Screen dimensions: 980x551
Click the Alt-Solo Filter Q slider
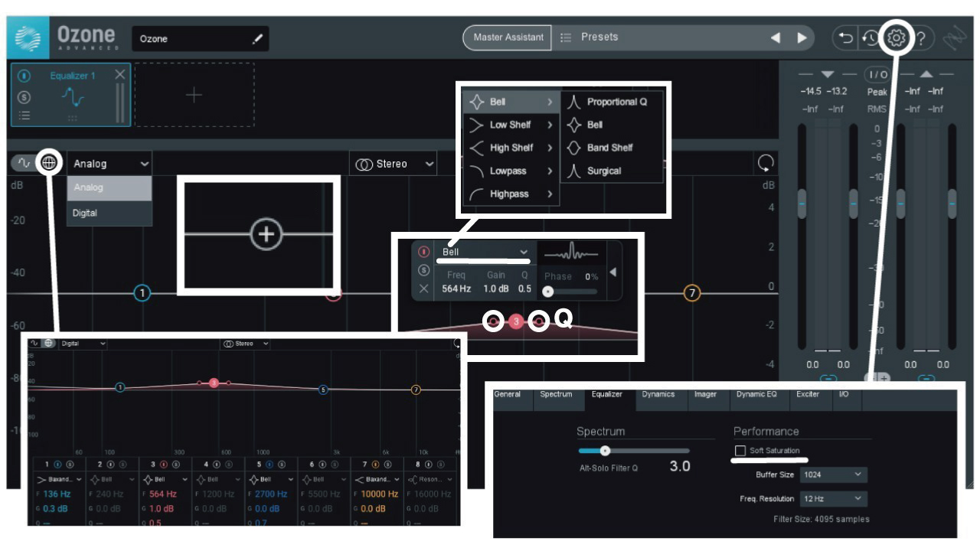pyautogui.click(x=633, y=451)
